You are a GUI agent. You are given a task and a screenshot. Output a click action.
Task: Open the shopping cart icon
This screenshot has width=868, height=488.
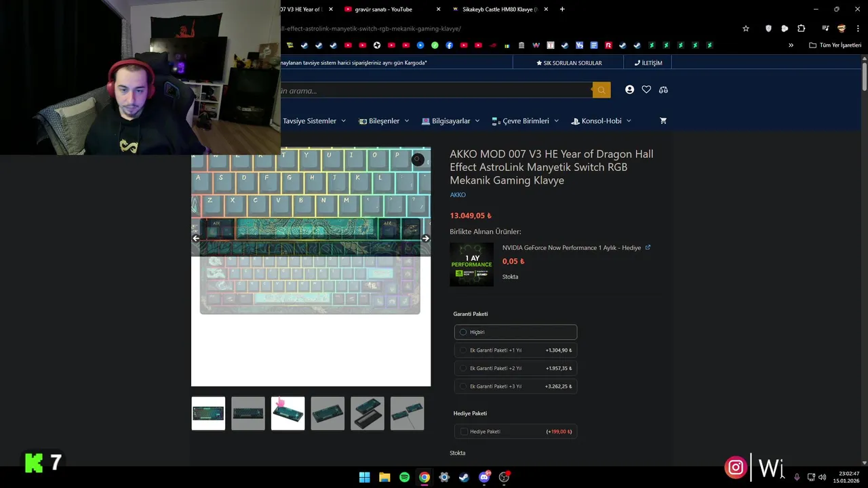click(x=663, y=121)
